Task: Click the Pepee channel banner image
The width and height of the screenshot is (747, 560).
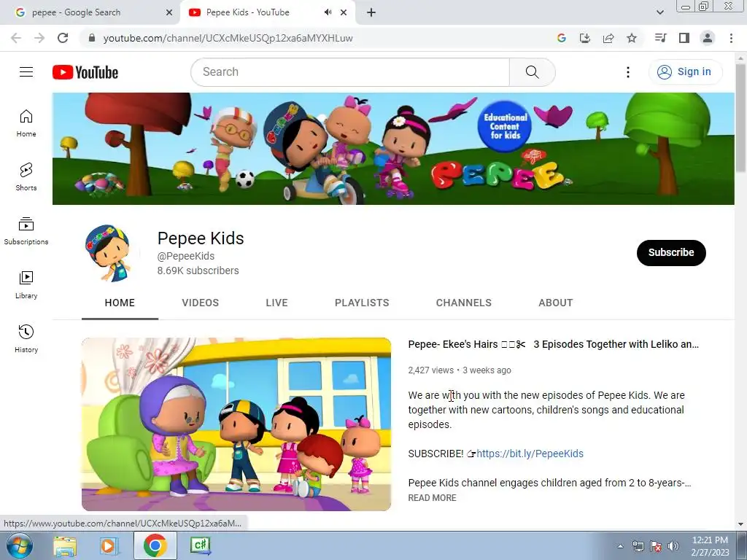Action: click(393, 149)
